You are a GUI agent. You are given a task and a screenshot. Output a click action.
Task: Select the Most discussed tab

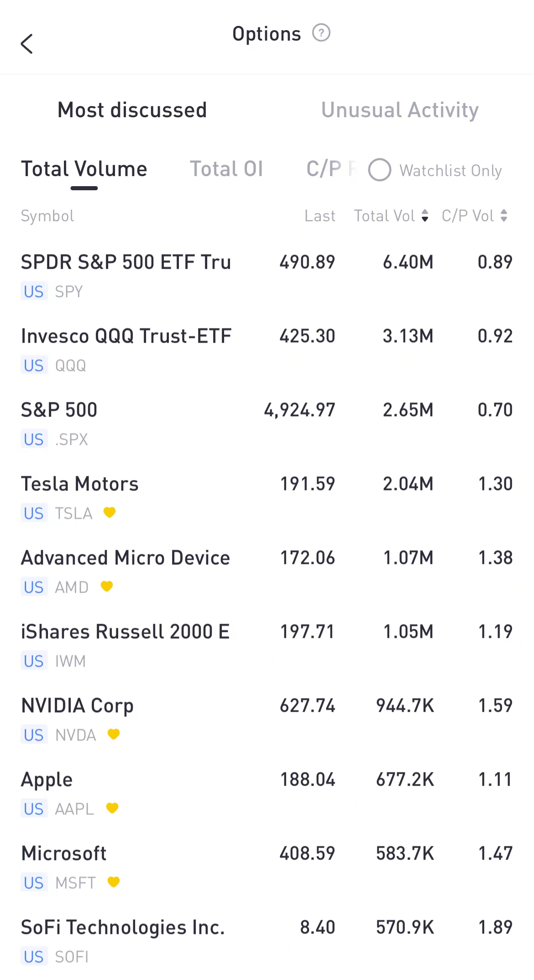[132, 110]
